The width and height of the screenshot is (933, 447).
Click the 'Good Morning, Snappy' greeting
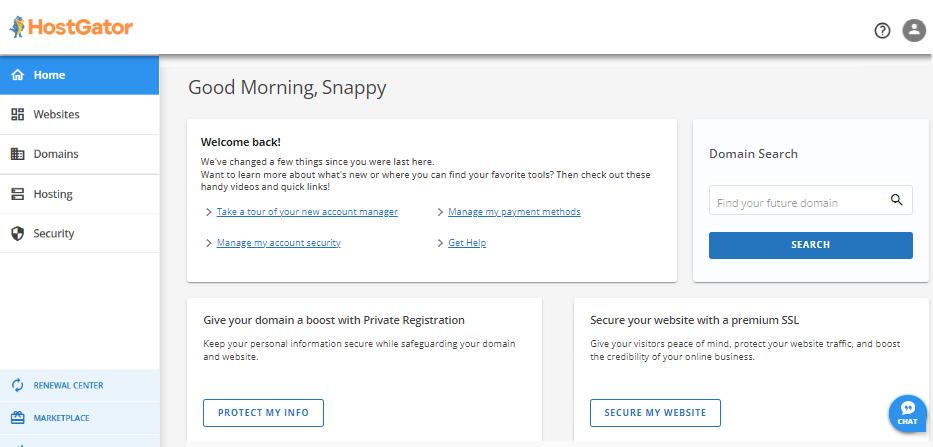(x=287, y=87)
